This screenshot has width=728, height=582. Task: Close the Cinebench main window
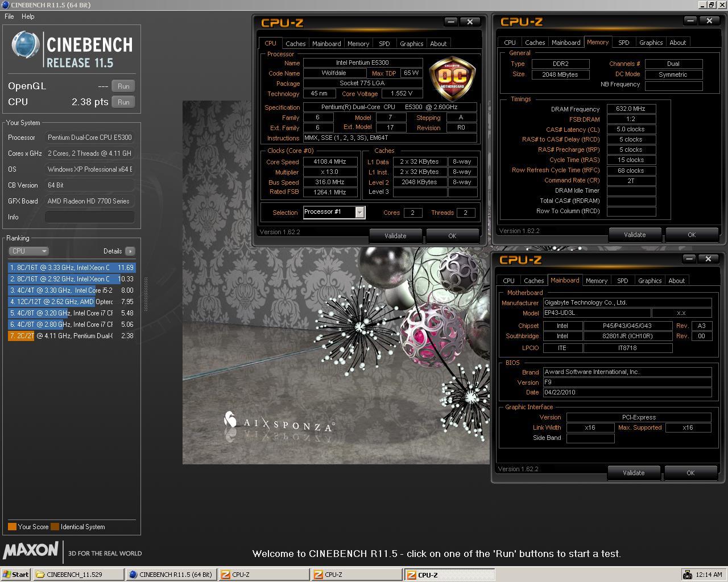[x=722, y=5]
